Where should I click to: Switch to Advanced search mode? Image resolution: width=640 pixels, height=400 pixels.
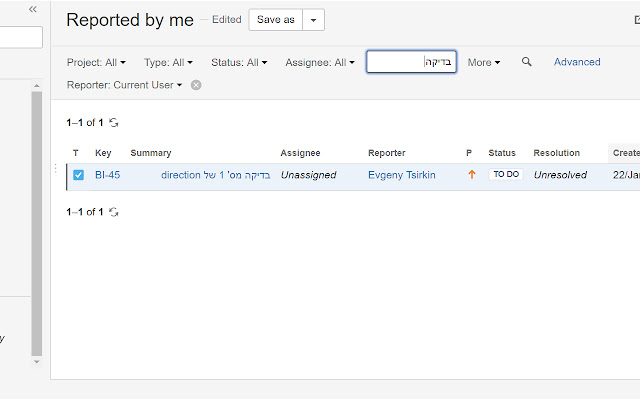pos(577,62)
